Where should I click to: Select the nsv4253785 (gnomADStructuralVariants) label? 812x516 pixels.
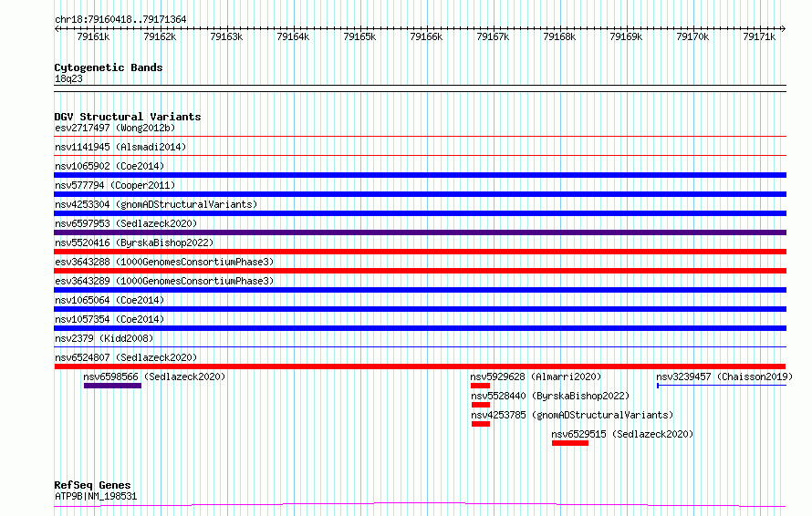[572, 415]
